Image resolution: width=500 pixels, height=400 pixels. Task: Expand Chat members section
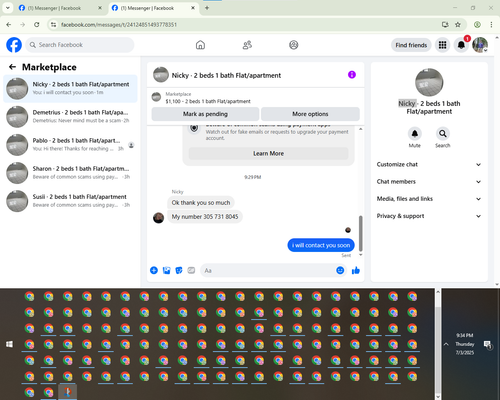(x=429, y=182)
